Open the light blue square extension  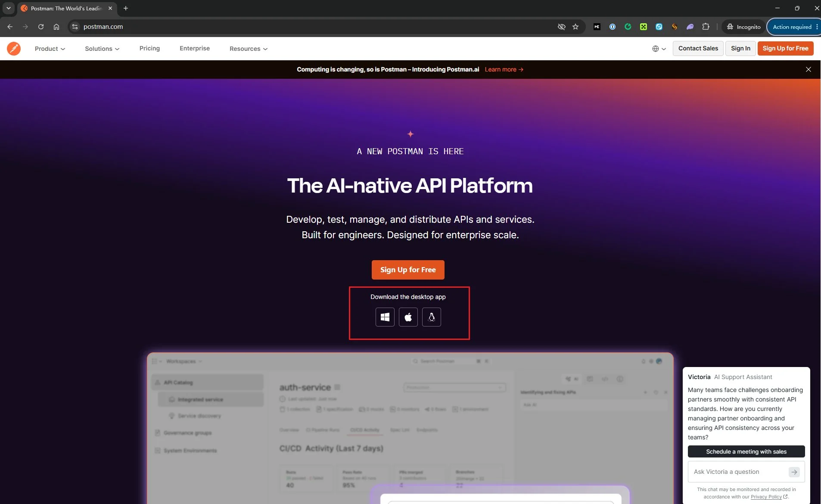pos(659,27)
